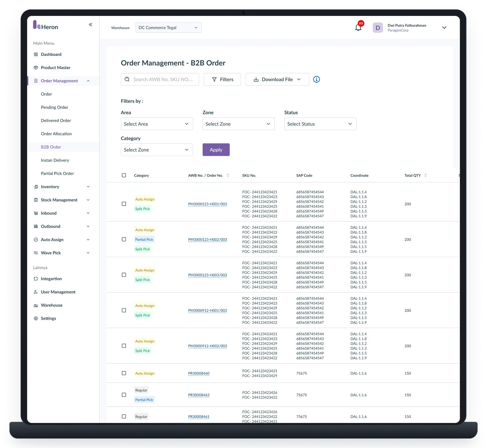Open order link PM3000912-H002/003
Screen dimensions: 487x448
pos(208,346)
